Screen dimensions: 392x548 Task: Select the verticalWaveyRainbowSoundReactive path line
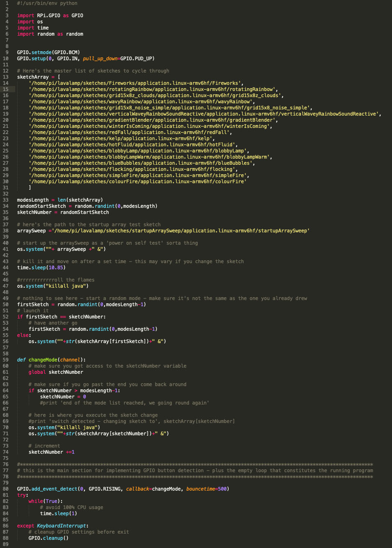205,114
